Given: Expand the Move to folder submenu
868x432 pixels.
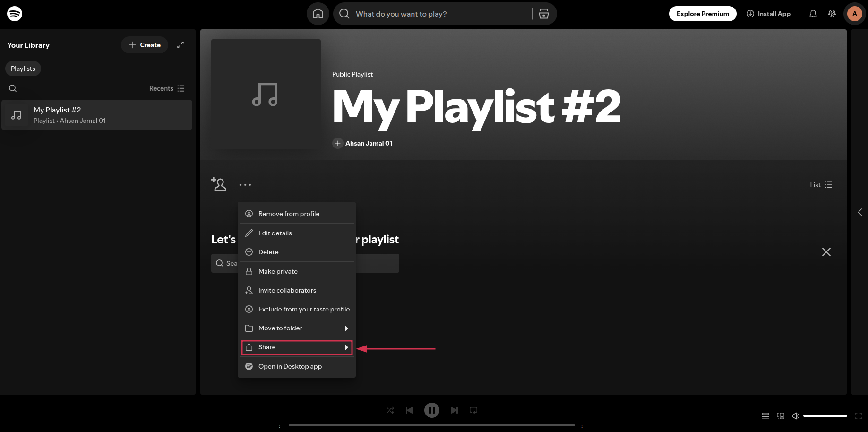Looking at the screenshot, I should tap(297, 328).
